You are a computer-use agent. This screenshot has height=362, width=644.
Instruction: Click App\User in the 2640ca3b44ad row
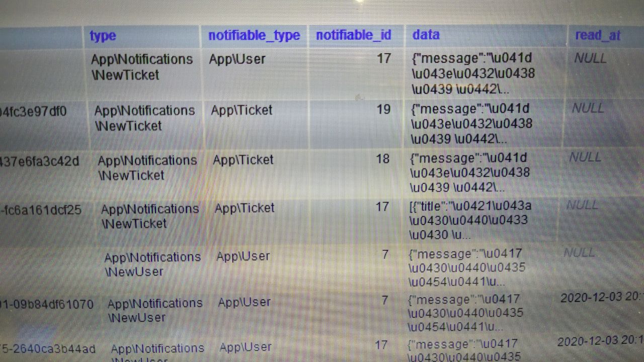pyautogui.click(x=246, y=347)
